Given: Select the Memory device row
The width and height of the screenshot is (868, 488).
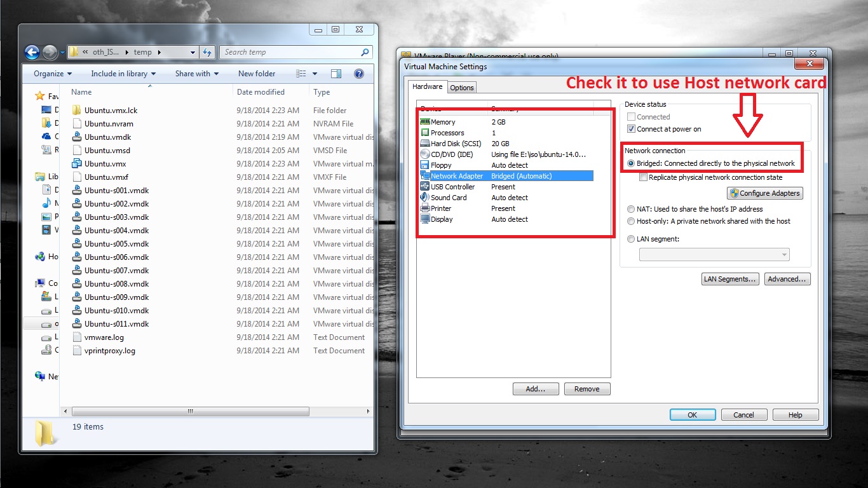Looking at the screenshot, I should tap(506, 122).
